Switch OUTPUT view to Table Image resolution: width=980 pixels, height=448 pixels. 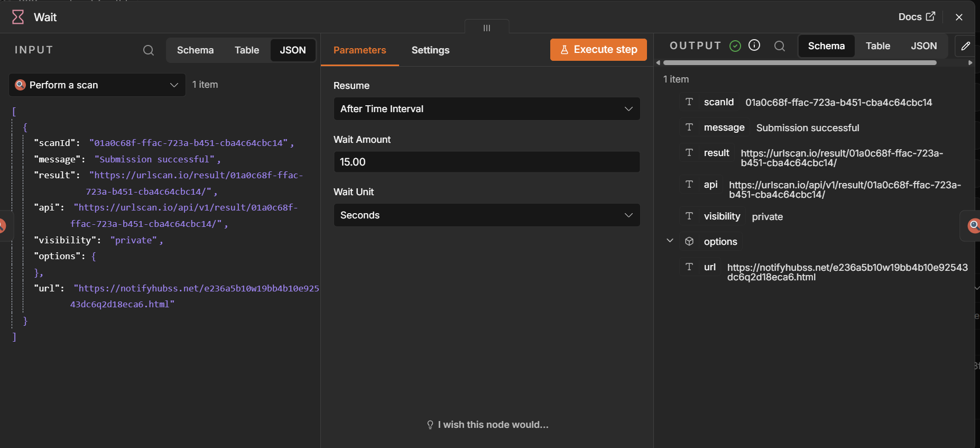pyautogui.click(x=878, y=46)
